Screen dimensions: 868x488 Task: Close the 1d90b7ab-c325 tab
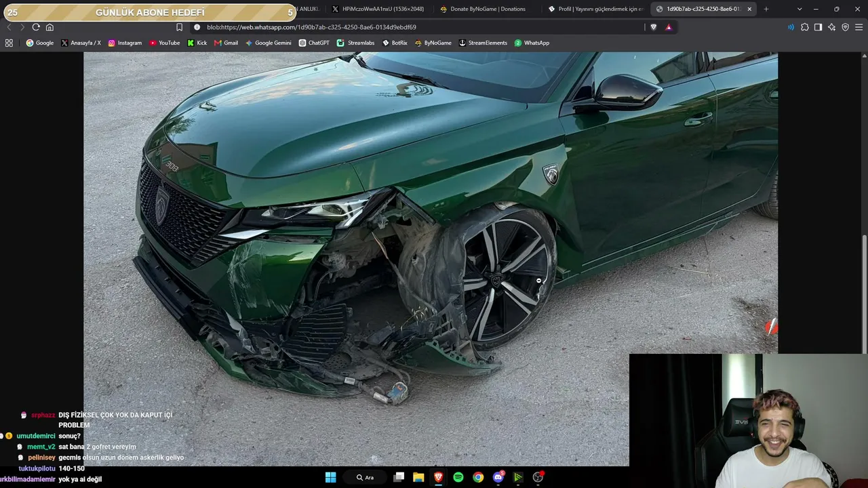[x=749, y=9]
